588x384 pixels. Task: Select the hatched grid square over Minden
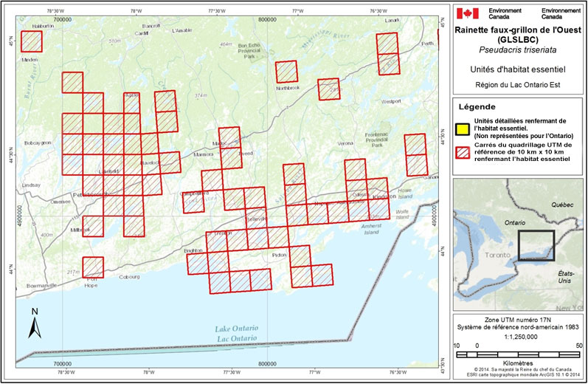pos(32,41)
